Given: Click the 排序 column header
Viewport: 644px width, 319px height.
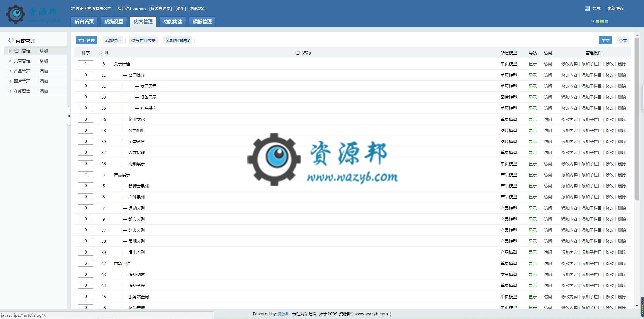Looking at the screenshot, I should pyautogui.click(x=86, y=53).
